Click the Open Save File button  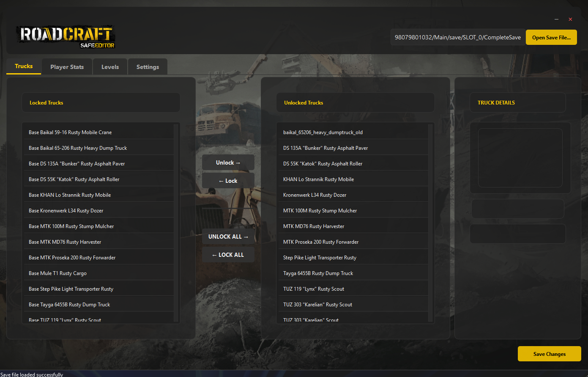(551, 37)
